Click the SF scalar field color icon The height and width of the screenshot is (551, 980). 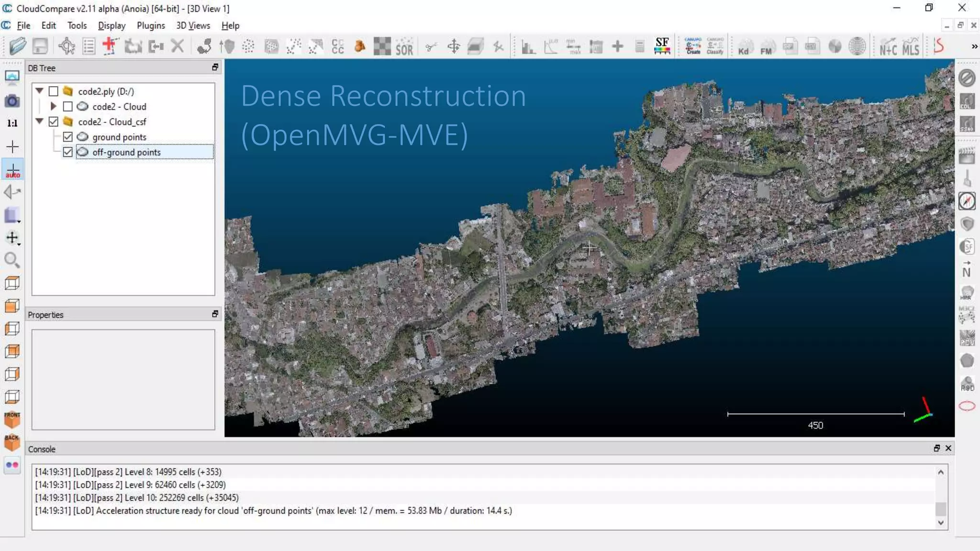[x=662, y=46]
